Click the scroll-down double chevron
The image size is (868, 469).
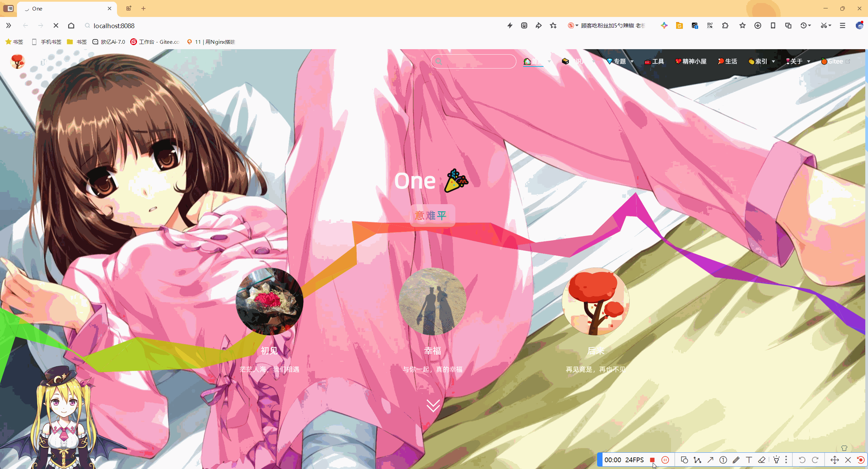[433, 405]
